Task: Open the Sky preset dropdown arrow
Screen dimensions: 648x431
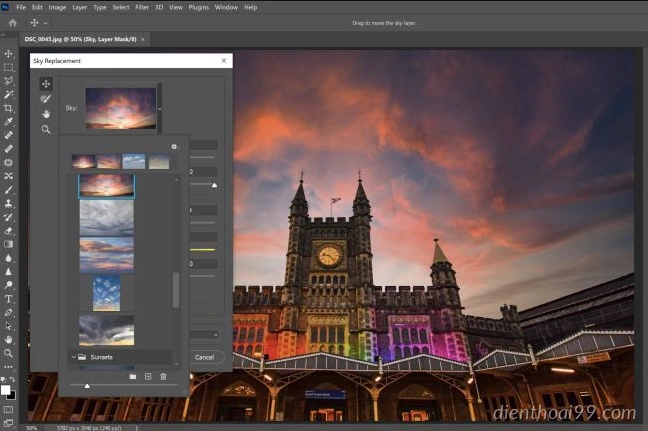Action: point(160,109)
